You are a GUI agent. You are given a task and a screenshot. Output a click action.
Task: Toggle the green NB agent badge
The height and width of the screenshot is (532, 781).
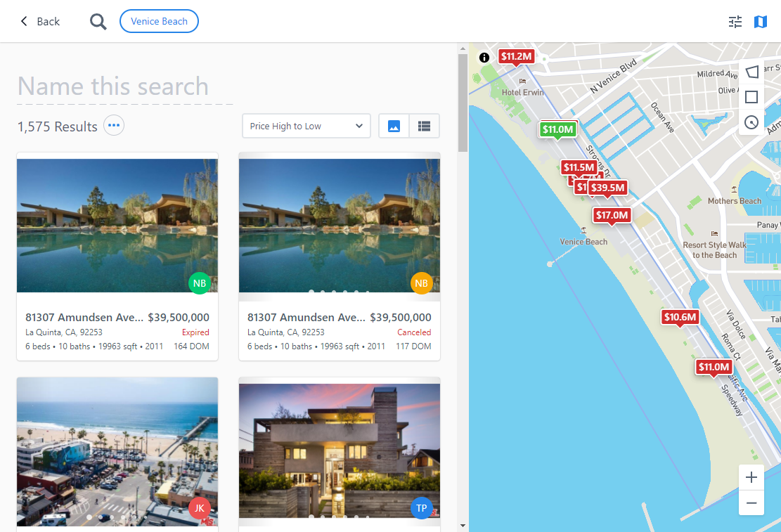200,283
